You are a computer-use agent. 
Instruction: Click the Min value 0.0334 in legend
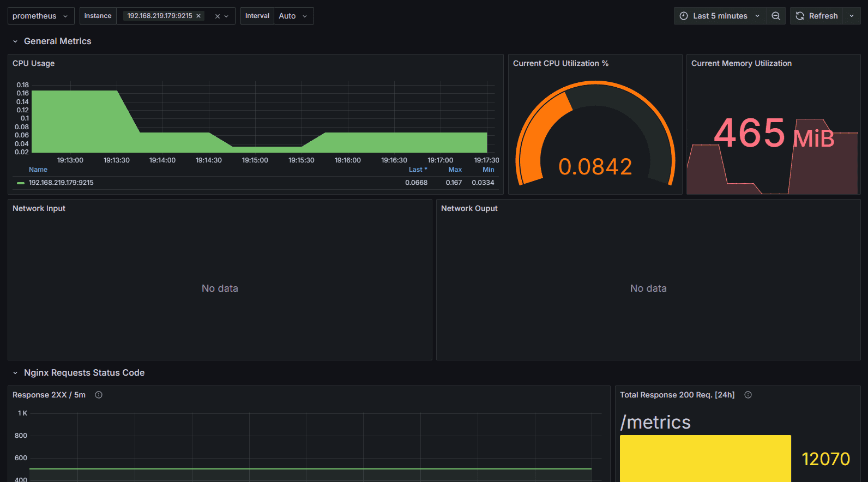483,183
